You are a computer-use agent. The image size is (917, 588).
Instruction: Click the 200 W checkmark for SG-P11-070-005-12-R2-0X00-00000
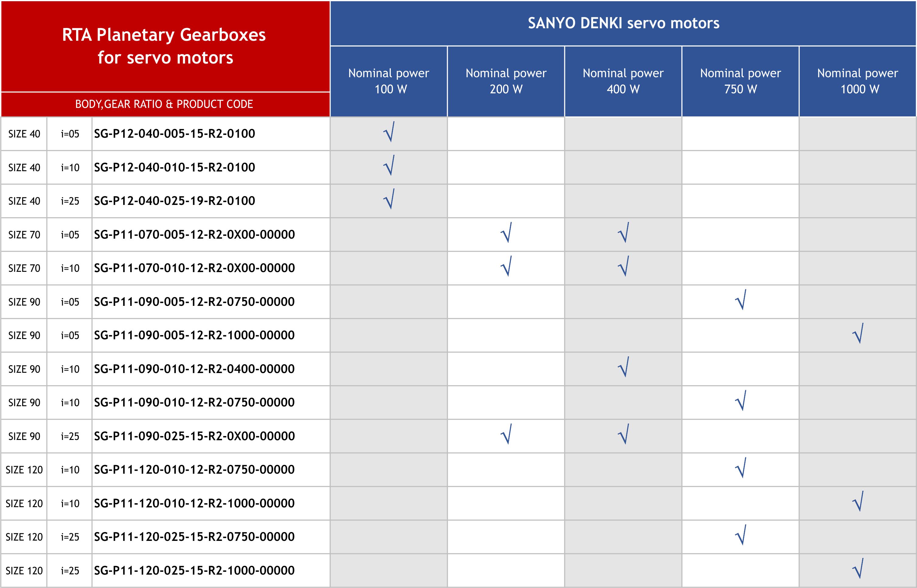(506, 233)
